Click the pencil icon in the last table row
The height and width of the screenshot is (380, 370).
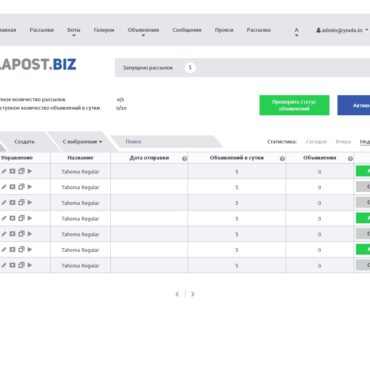tap(4, 265)
